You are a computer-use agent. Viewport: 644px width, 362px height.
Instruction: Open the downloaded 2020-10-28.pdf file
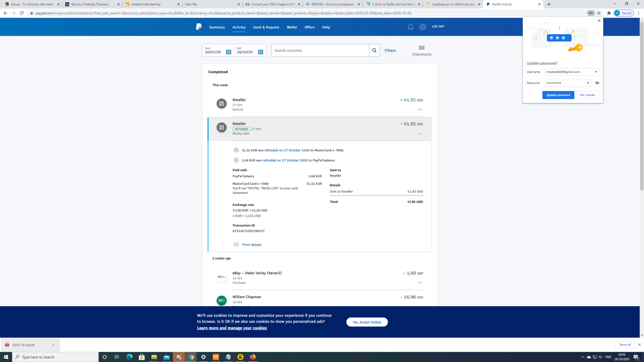pos(23,345)
